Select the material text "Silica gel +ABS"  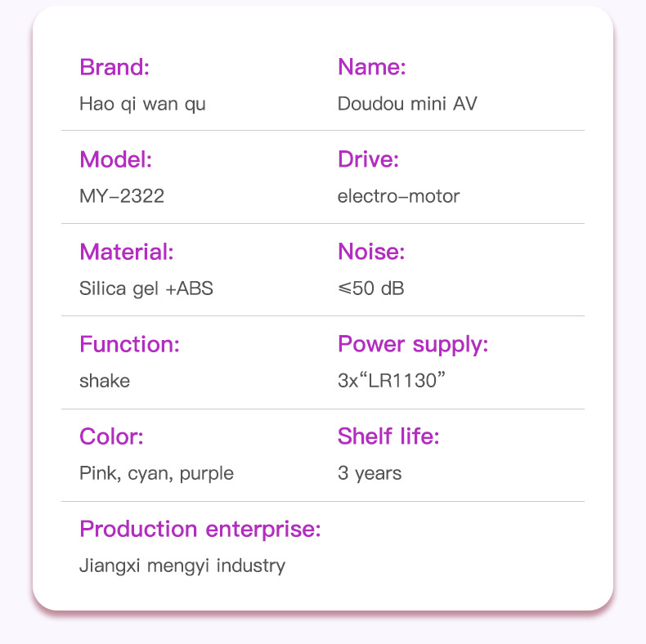click(x=146, y=288)
